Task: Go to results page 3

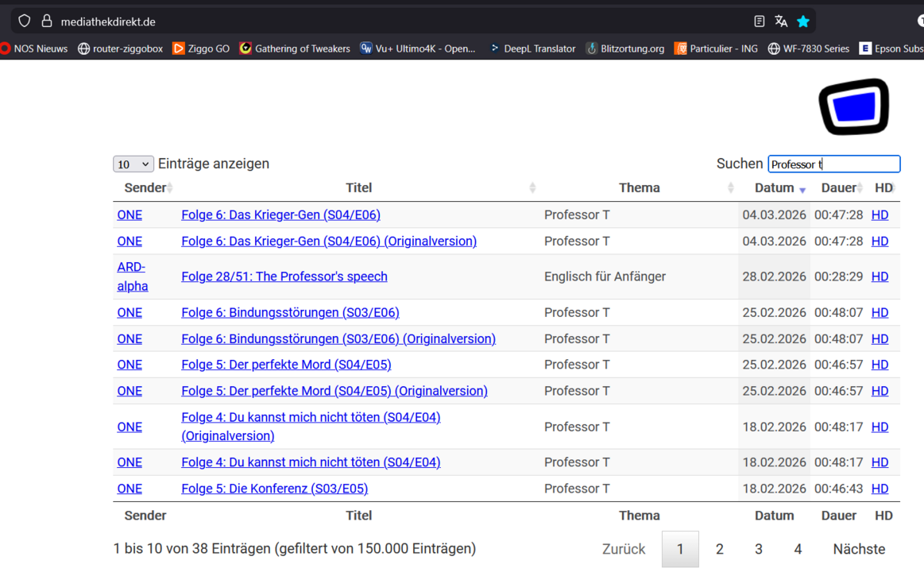Action: tap(758, 548)
